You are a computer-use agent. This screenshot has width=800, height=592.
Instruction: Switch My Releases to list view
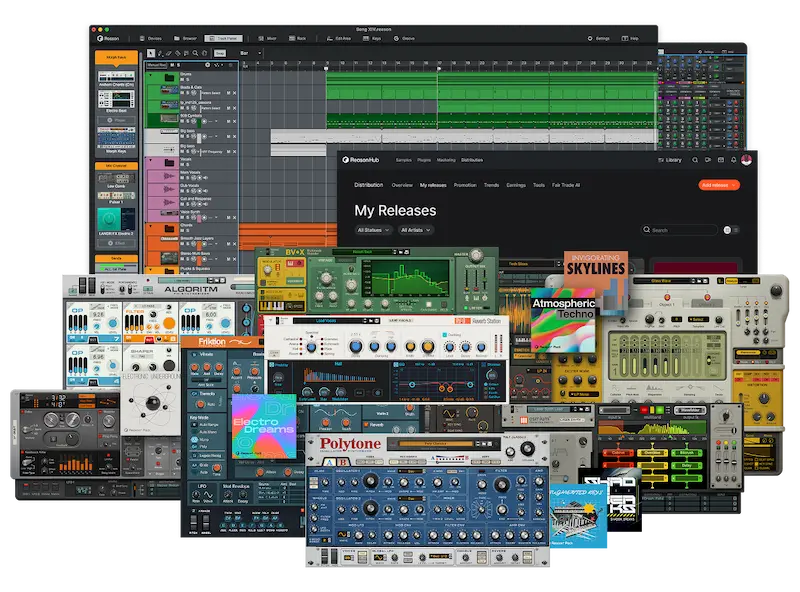(x=736, y=230)
